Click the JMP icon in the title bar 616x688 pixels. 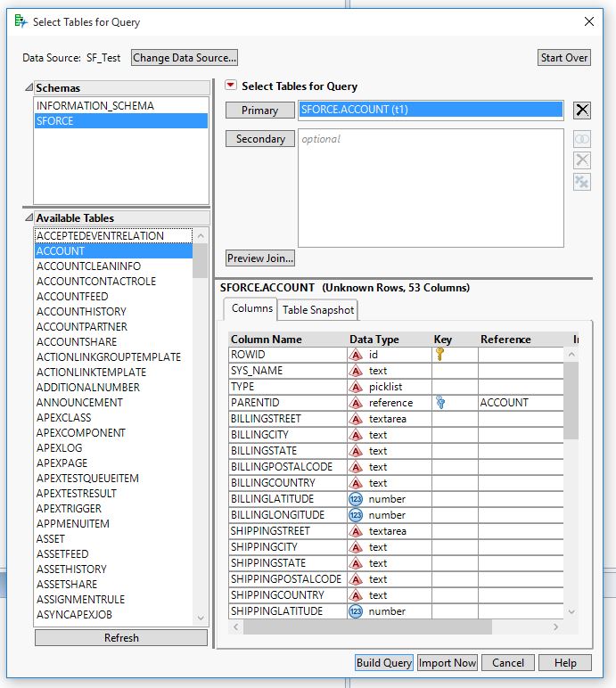coord(21,21)
